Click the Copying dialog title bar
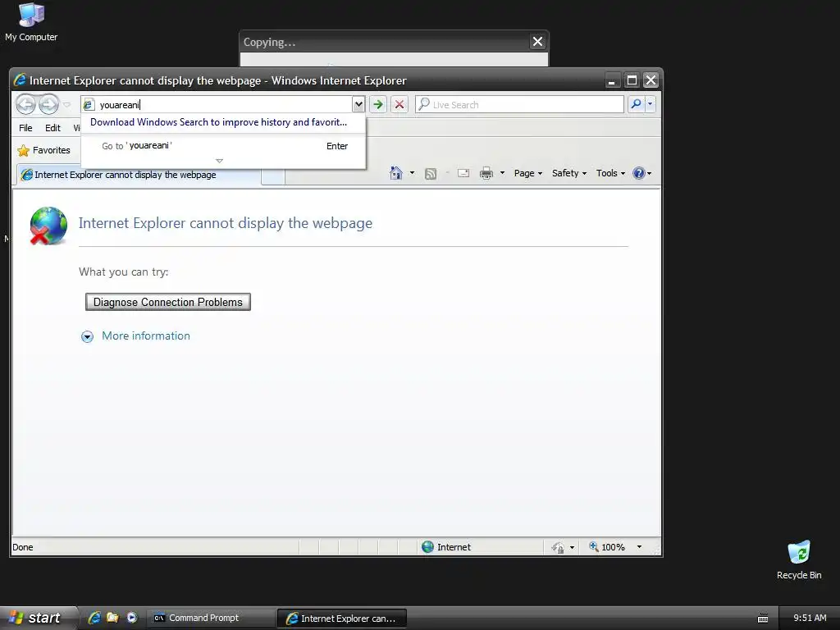840x630 pixels. [385, 42]
